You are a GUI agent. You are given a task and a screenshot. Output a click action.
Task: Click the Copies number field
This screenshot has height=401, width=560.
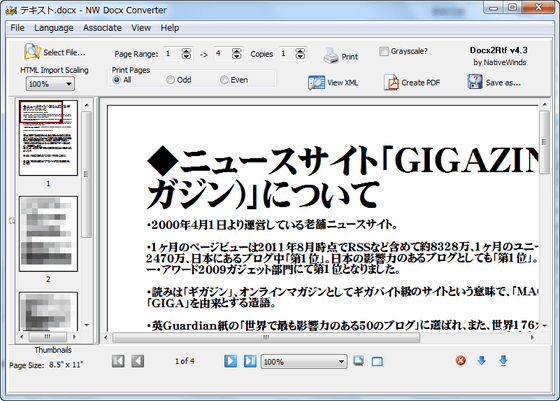click(x=288, y=54)
